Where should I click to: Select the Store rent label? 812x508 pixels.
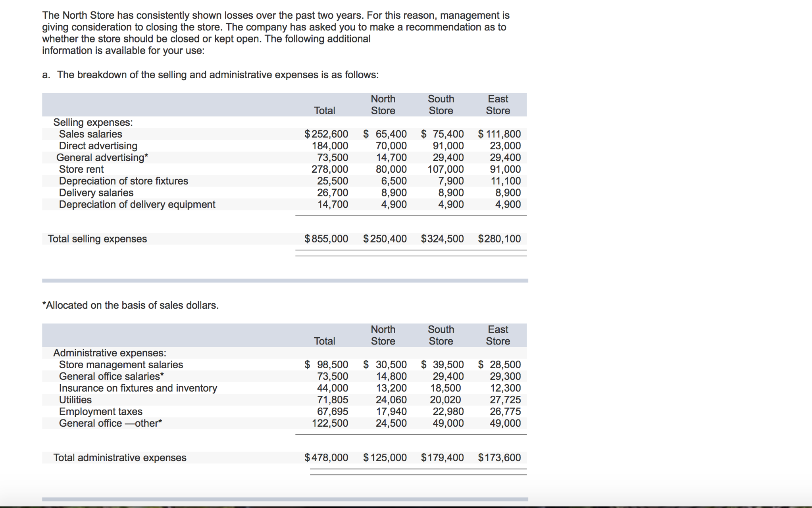(x=81, y=169)
